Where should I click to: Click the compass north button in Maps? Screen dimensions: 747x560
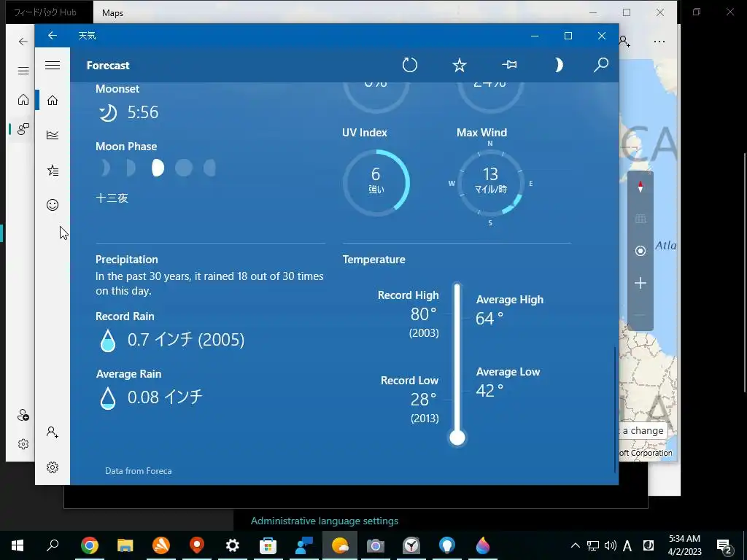[640, 187]
